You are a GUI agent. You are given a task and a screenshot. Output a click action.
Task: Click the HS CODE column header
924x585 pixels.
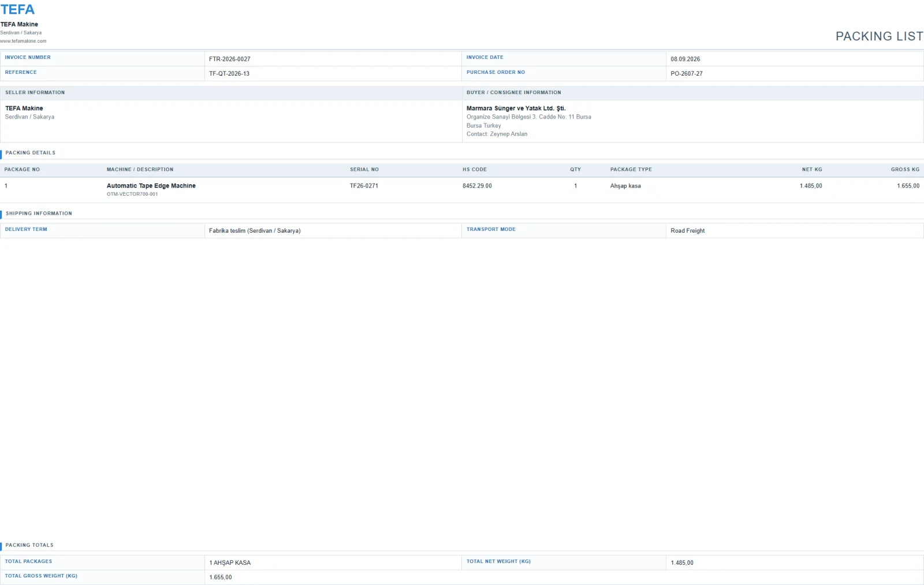click(x=475, y=169)
